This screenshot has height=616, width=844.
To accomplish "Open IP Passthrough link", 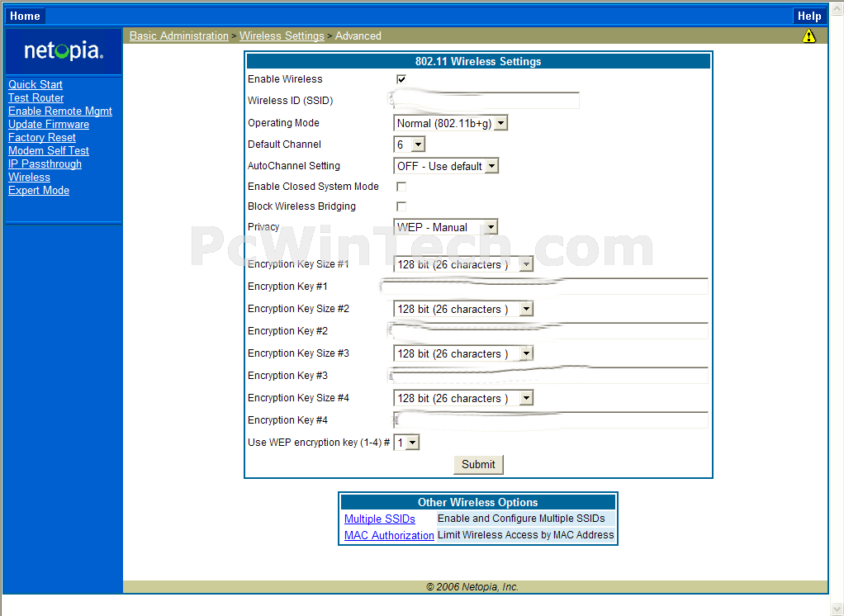I will (x=45, y=164).
